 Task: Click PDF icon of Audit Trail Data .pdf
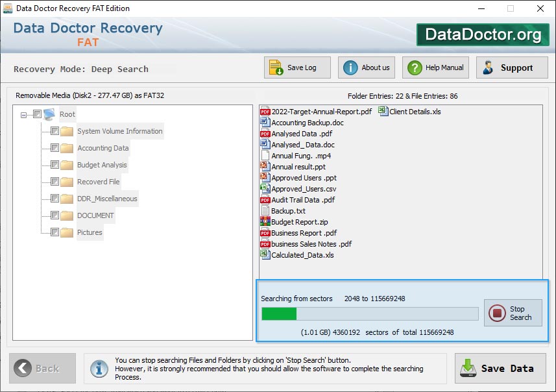click(x=265, y=200)
